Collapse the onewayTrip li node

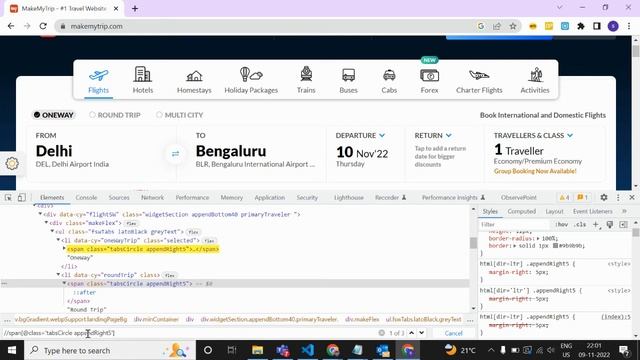coord(58,240)
